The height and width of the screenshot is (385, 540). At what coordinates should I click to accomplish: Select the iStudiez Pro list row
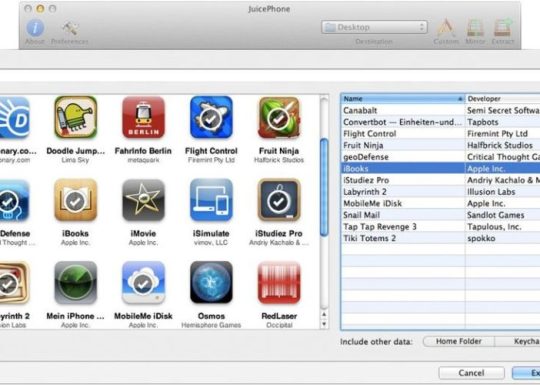[x=440, y=180]
